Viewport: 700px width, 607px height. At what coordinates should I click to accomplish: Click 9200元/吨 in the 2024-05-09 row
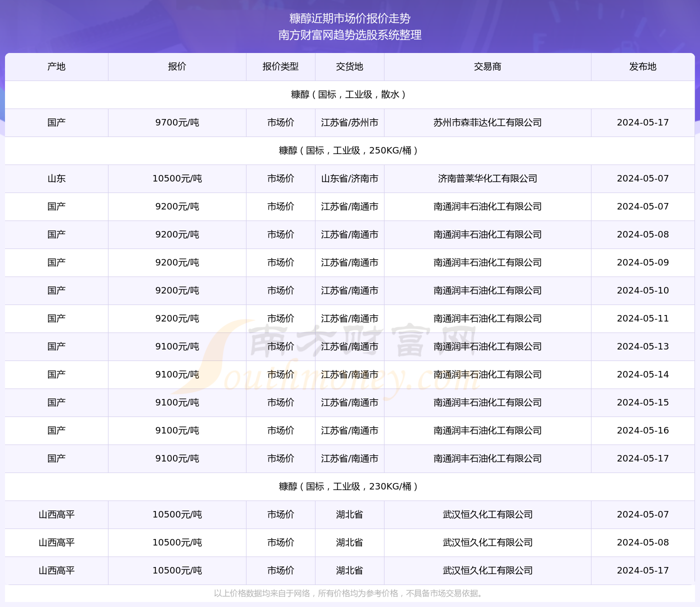[x=177, y=262]
